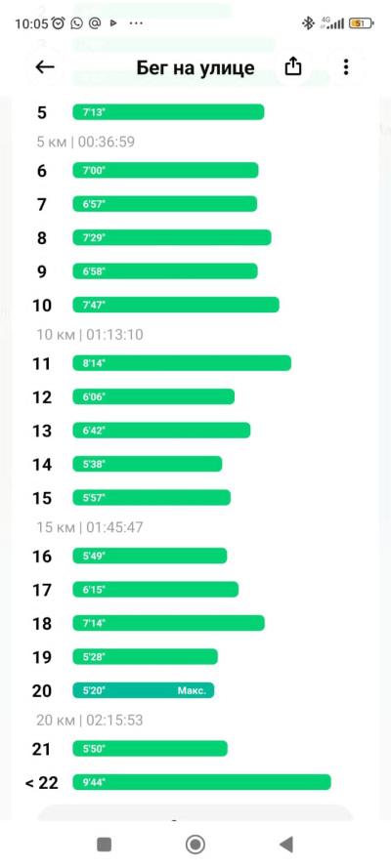Screen dimensions: 391x868
Task: Select the kilometer 11 bar 8'14"
Action: coord(182,363)
